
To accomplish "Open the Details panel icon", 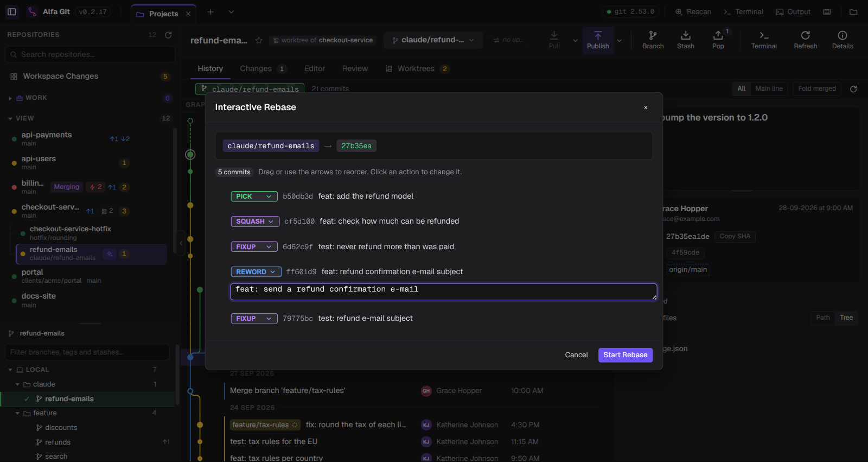I will (x=843, y=40).
